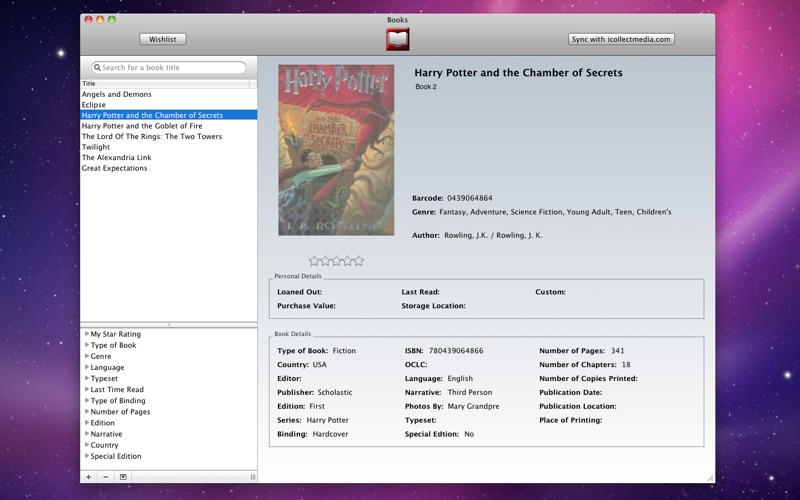
Task: Expand Type of Book filter
Action: pyautogui.click(x=87, y=345)
